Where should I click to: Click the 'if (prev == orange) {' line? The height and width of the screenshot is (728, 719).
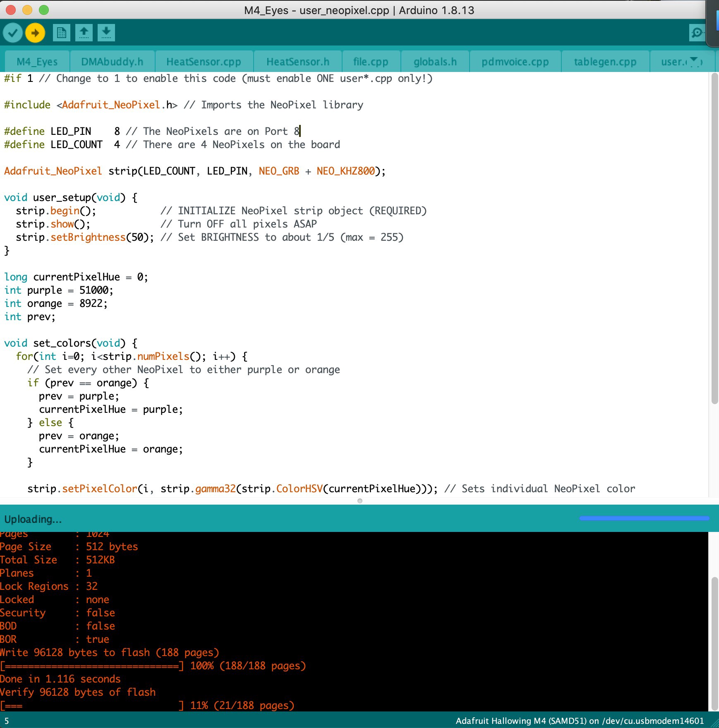pyautogui.click(x=88, y=383)
